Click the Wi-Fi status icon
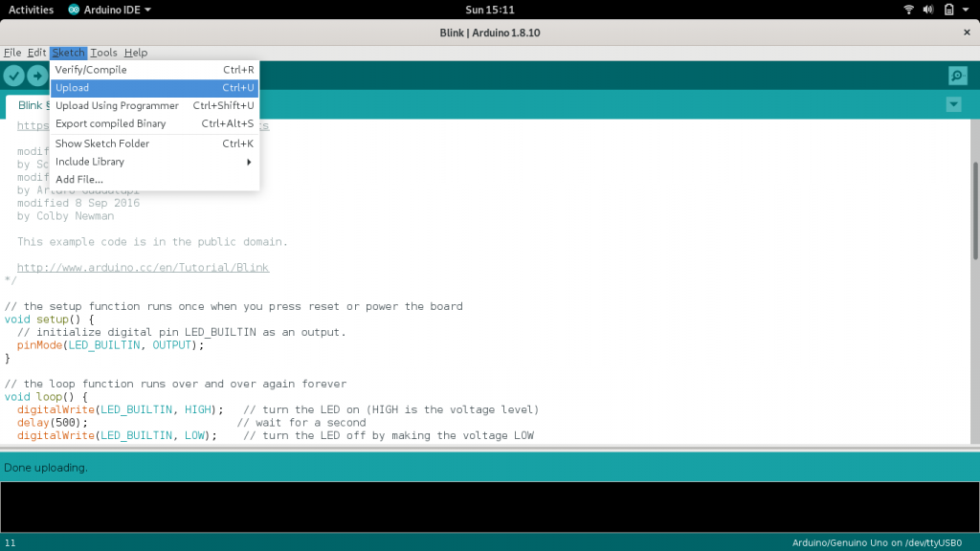The width and height of the screenshot is (980, 551). pyautogui.click(x=908, y=10)
